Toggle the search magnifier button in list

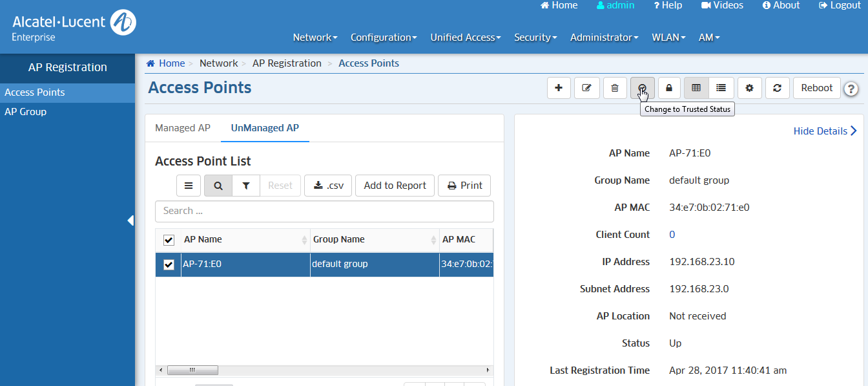click(x=218, y=186)
